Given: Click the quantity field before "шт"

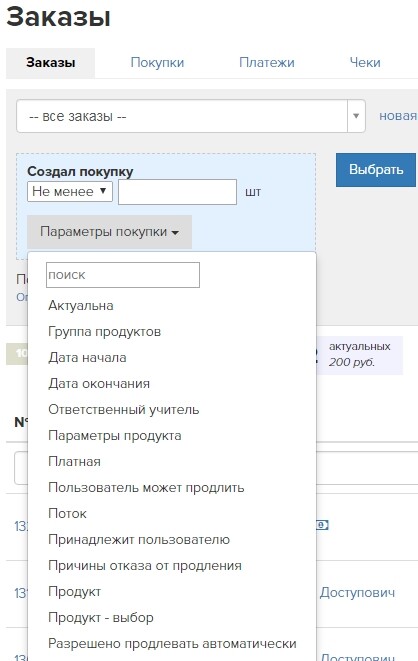Looking at the screenshot, I should pos(177,192).
